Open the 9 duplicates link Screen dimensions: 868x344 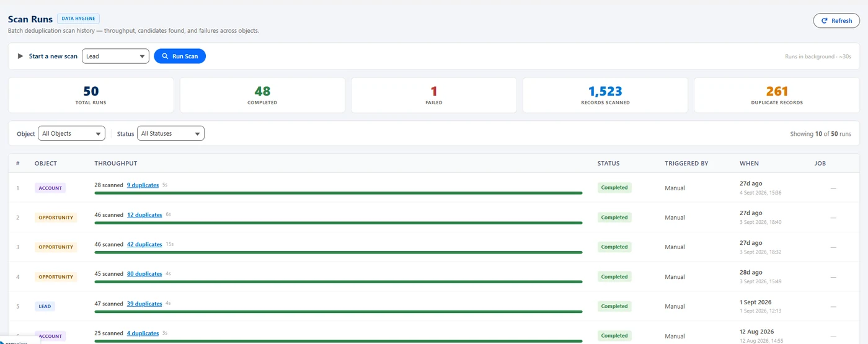143,185
